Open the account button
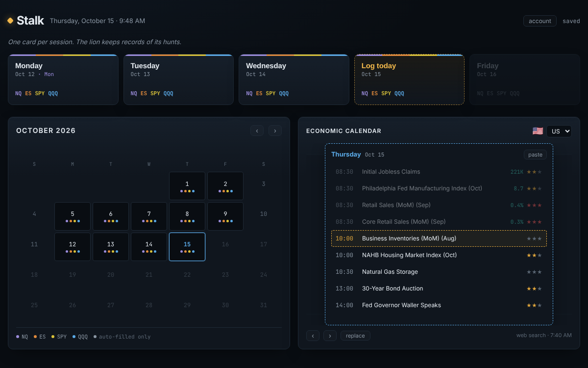Screen dimensions: 588x368 pos(540,21)
